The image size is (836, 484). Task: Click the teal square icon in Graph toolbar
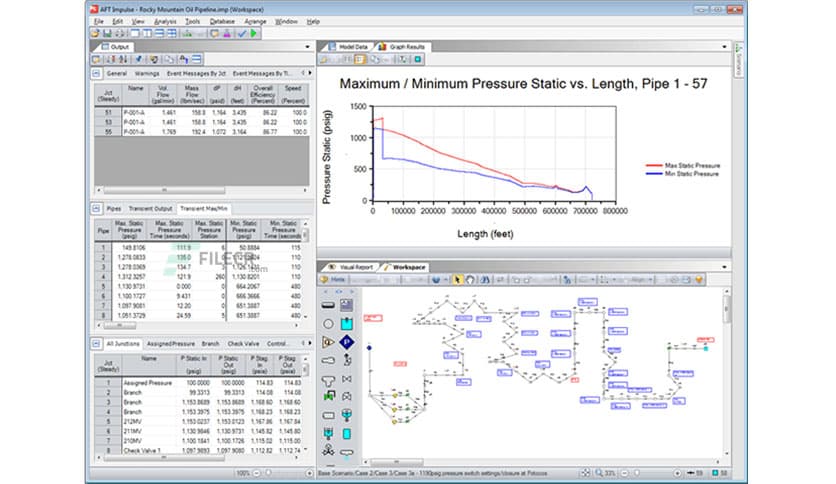tap(417, 59)
